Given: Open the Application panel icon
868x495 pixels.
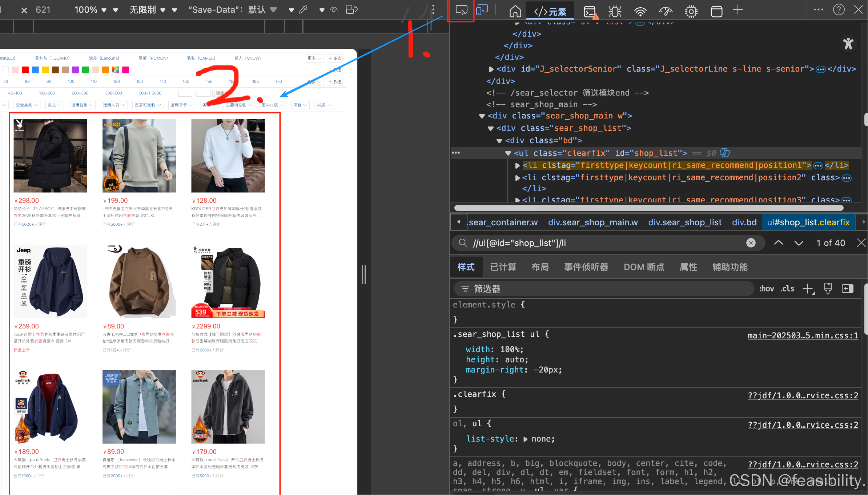Looking at the screenshot, I should pyautogui.click(x=716, y=12).
